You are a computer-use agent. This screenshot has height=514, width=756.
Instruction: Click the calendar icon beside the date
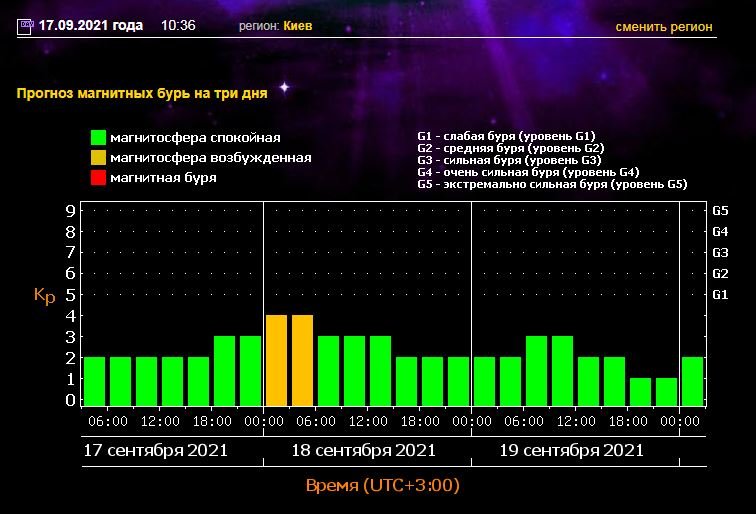[25, 26]
